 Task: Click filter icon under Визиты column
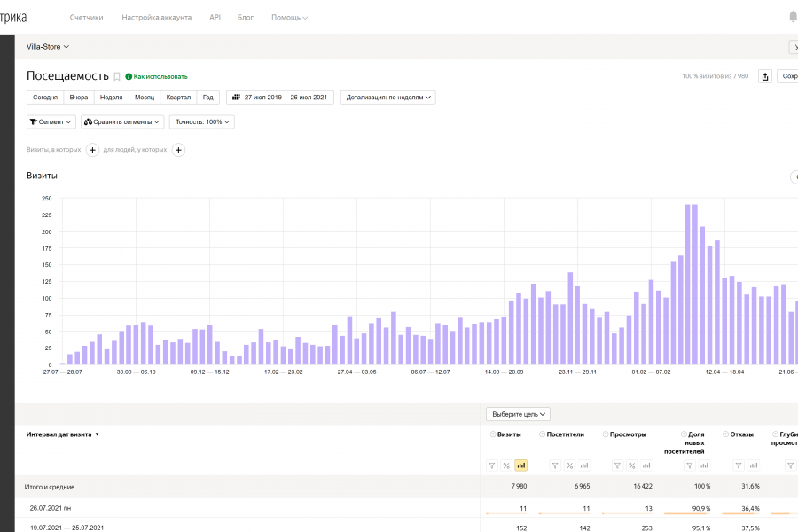[492, 465]
